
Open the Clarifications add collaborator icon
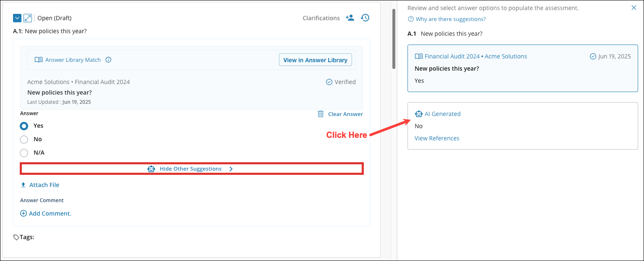(x=350, y=18)
